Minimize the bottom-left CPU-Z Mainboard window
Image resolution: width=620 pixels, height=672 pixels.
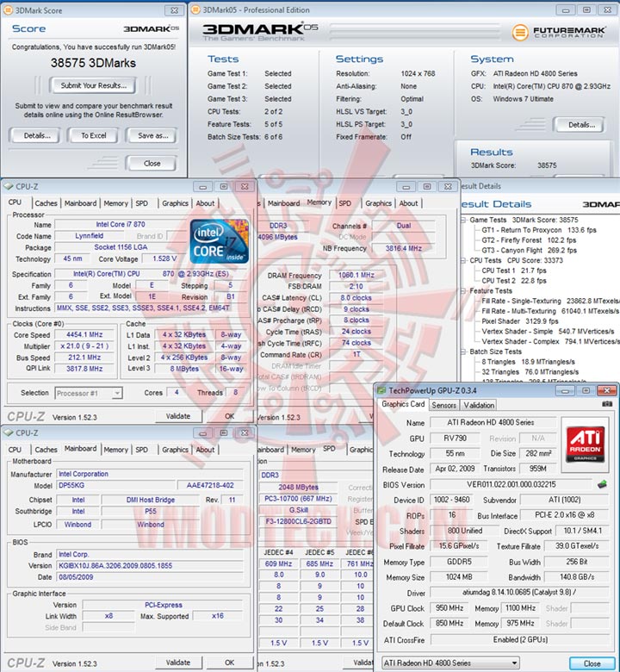tap(202, 432)
